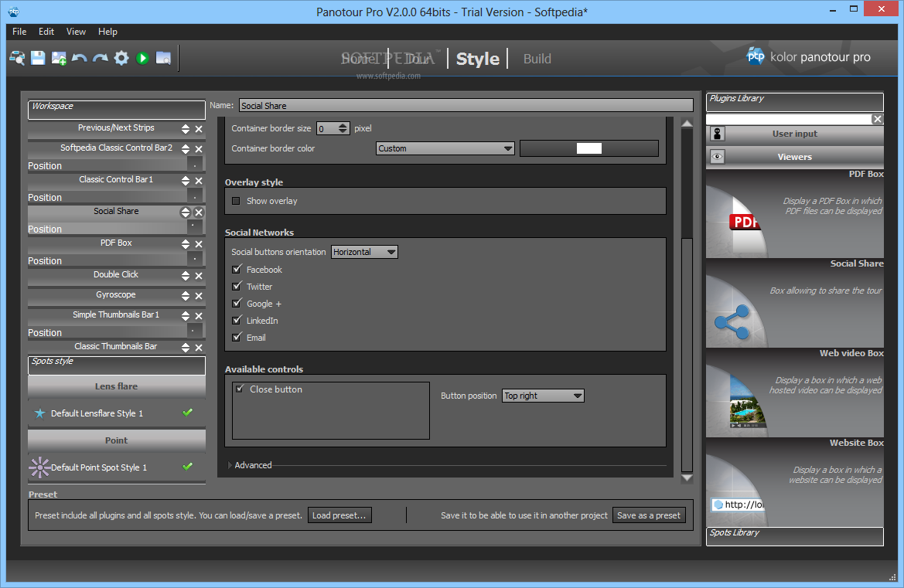
Task: Open Social buttons orientation dropdown
Action: [x=364, y=252]
